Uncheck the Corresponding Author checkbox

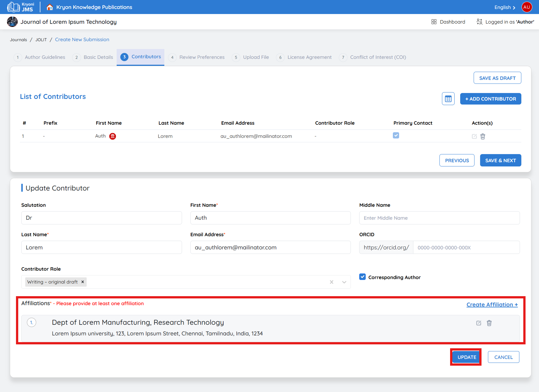[x=362, y=277]
